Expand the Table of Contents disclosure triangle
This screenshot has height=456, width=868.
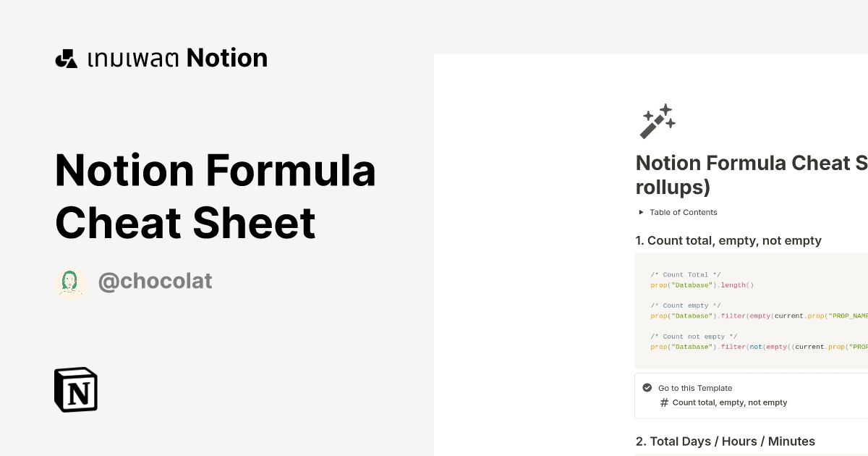pyautogui.click(x=641, y=212)
